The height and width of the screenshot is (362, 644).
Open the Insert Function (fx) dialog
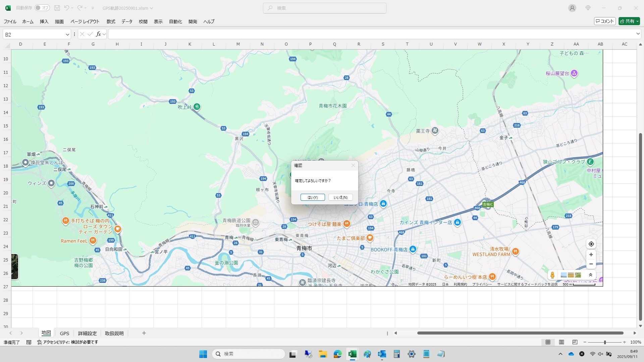point(98,34)
